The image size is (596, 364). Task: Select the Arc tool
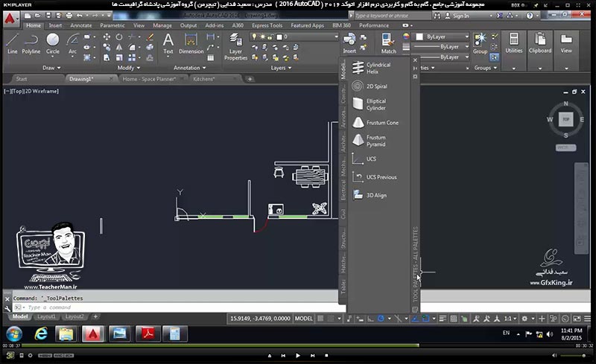tap(72, 43)
